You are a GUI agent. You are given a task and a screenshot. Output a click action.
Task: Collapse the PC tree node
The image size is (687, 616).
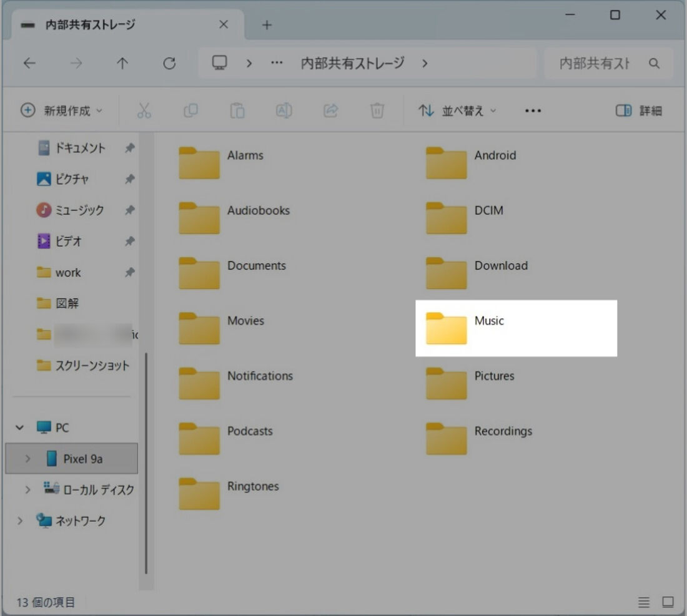20,428
